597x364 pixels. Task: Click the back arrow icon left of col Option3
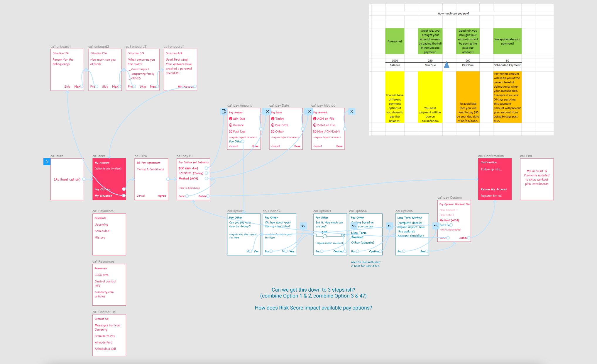(x=303, y=226)
